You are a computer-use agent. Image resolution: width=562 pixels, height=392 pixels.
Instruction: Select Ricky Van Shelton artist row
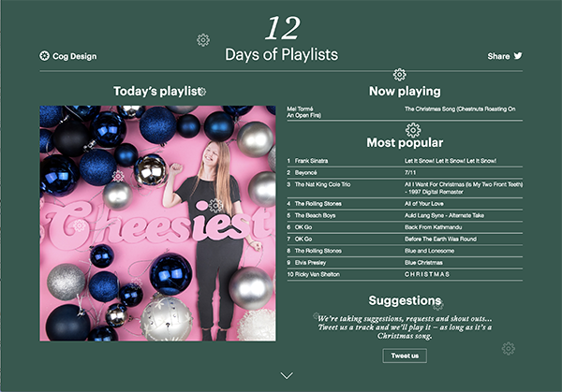point(318,274)
